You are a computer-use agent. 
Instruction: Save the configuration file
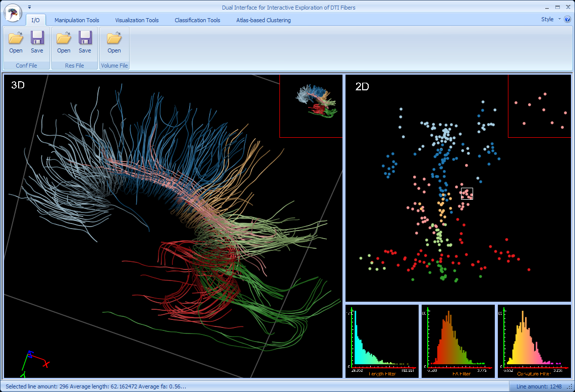[37, 42]
